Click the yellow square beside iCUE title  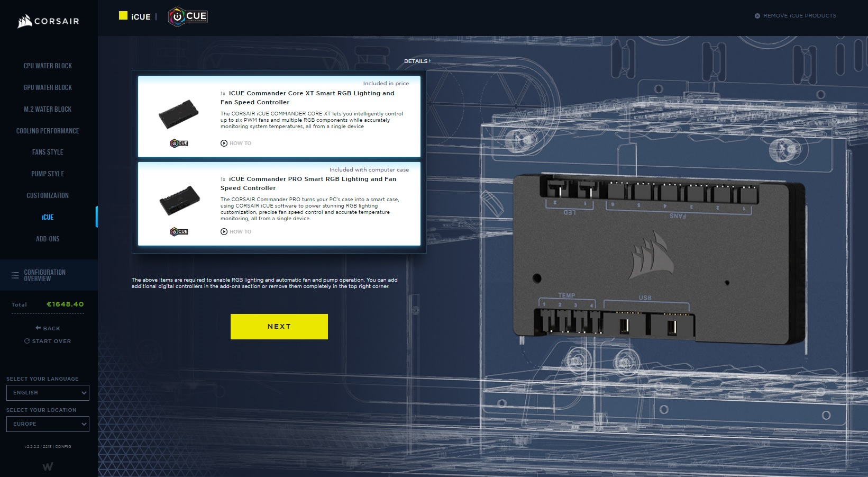[123, 16]
